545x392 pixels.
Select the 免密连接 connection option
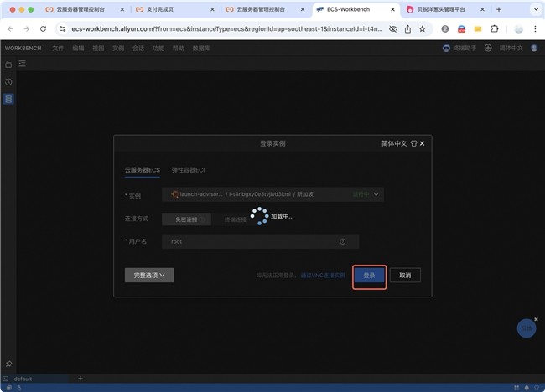coord(186,219)
